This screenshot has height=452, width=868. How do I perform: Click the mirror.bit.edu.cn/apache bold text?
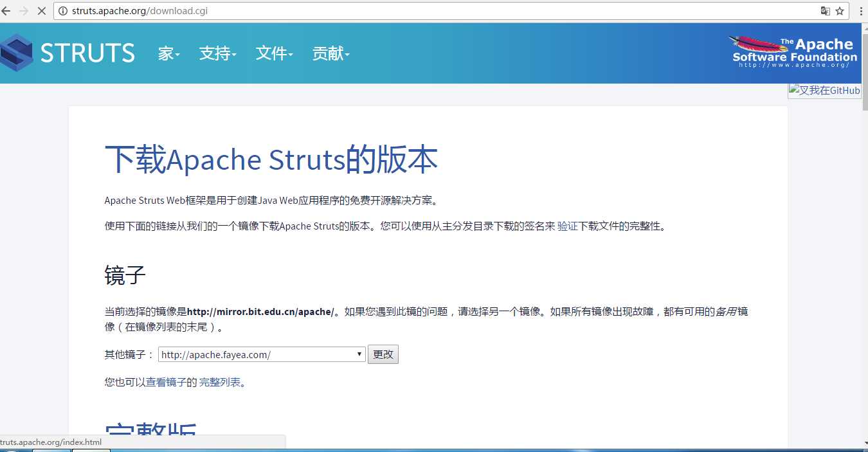coord(260,312)
